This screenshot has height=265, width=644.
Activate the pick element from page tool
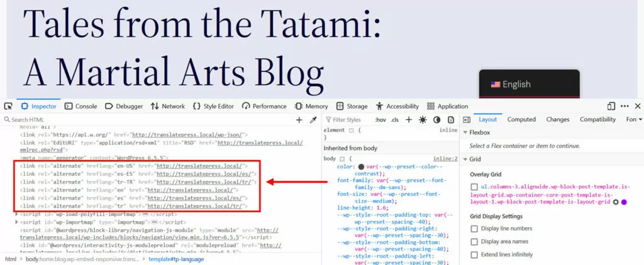tap(8, 106)
